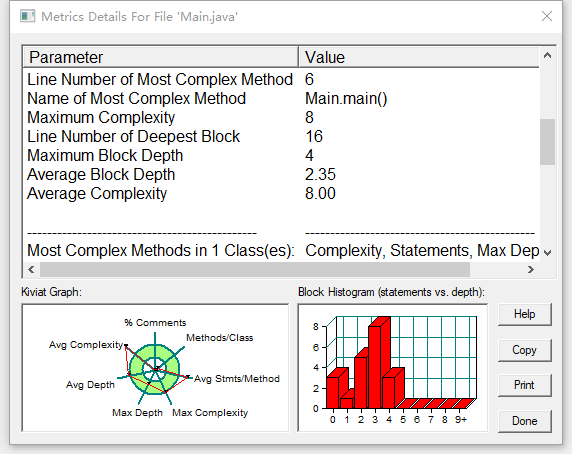Select the Value column header
This screenshot has height=454, width=572.
[x=419, y=57]
